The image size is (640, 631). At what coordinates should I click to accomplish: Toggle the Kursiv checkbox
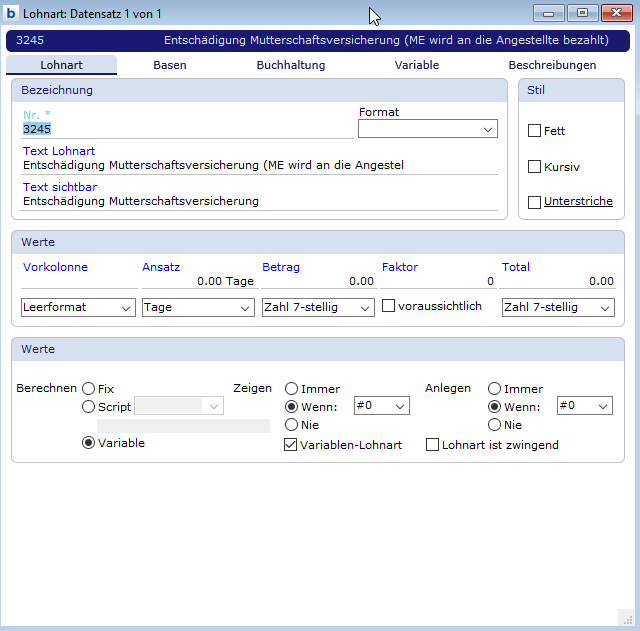pos(534,167)
